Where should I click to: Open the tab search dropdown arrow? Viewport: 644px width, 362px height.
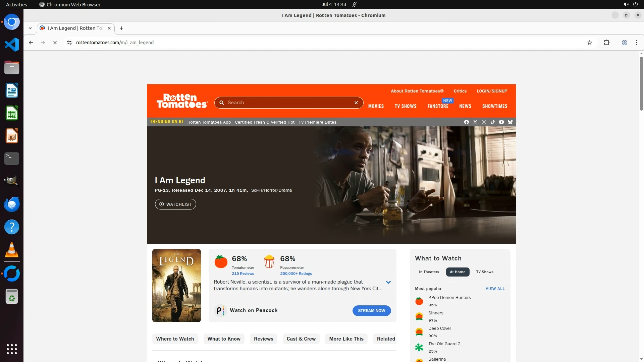(30, 28)
